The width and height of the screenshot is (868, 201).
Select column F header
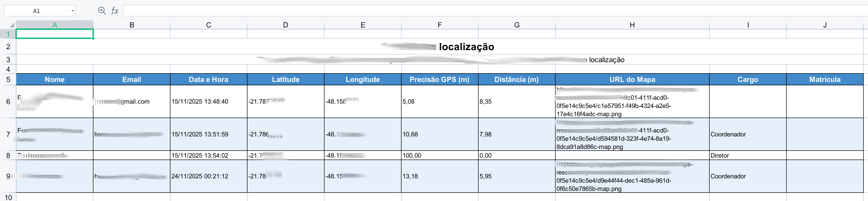coord(440,25)
